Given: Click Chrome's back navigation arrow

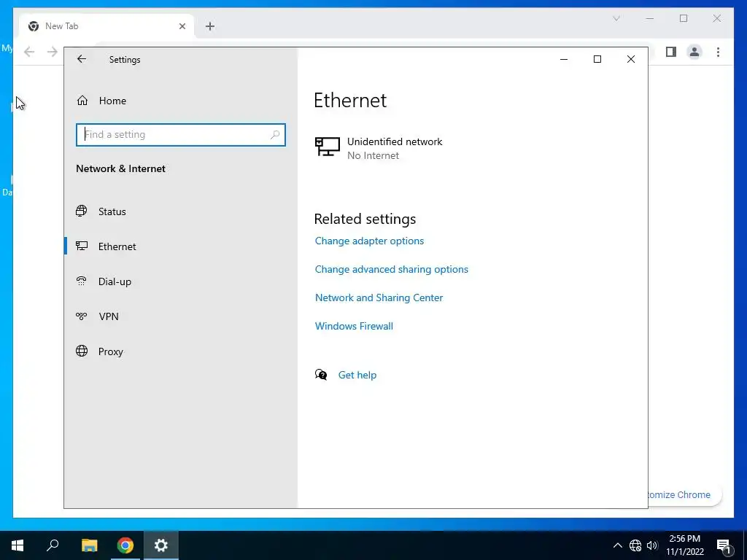Looking at the screenshot, I should pos(29,52).
